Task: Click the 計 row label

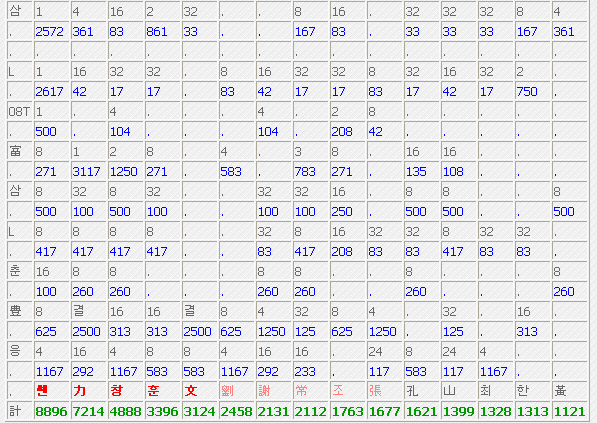Action: click(x=15, y=411)
